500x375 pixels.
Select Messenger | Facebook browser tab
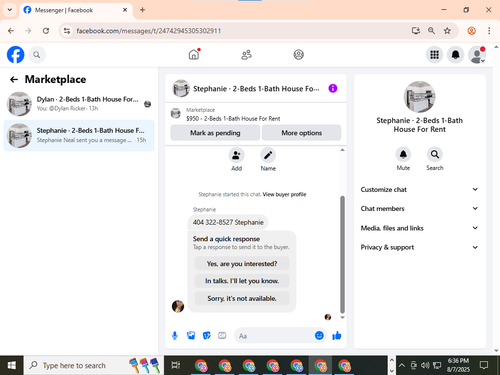(x=76, y=10)
